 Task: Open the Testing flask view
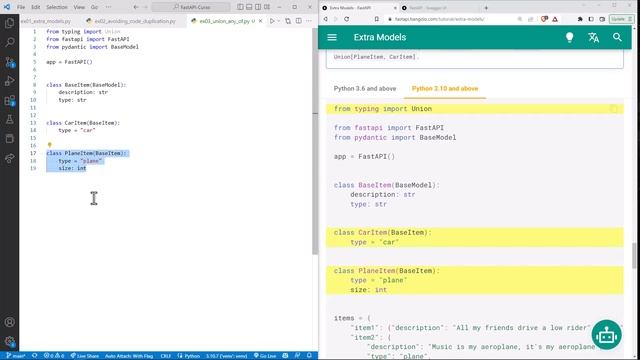(x=9, y=120)
